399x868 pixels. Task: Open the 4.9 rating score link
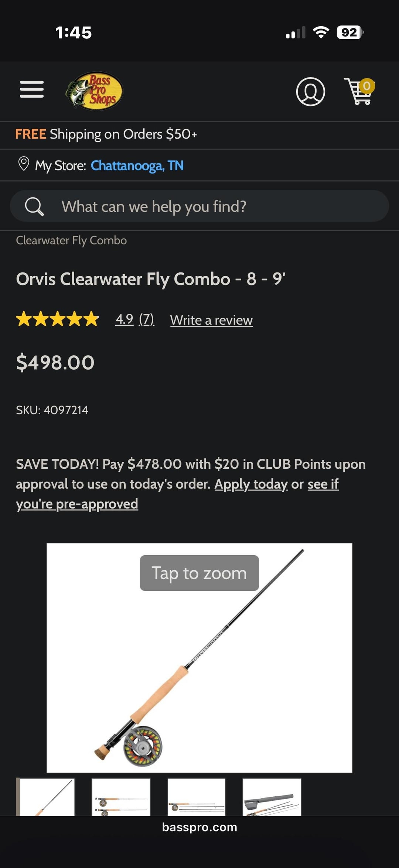[x=124, y=319]
